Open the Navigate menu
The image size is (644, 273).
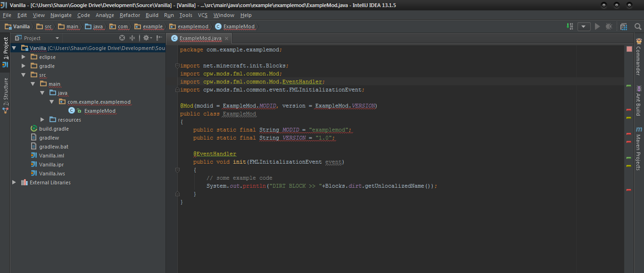(x=61, y=15)
